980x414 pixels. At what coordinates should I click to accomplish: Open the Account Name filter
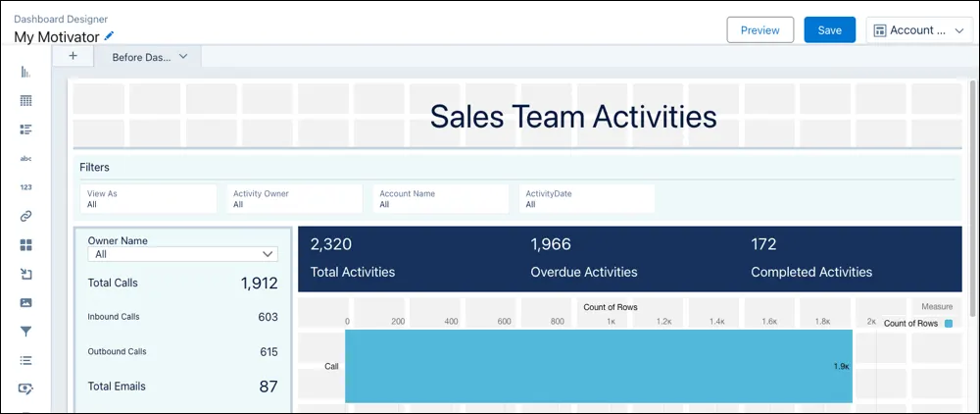pyautogui.click(x=441, y=199)
